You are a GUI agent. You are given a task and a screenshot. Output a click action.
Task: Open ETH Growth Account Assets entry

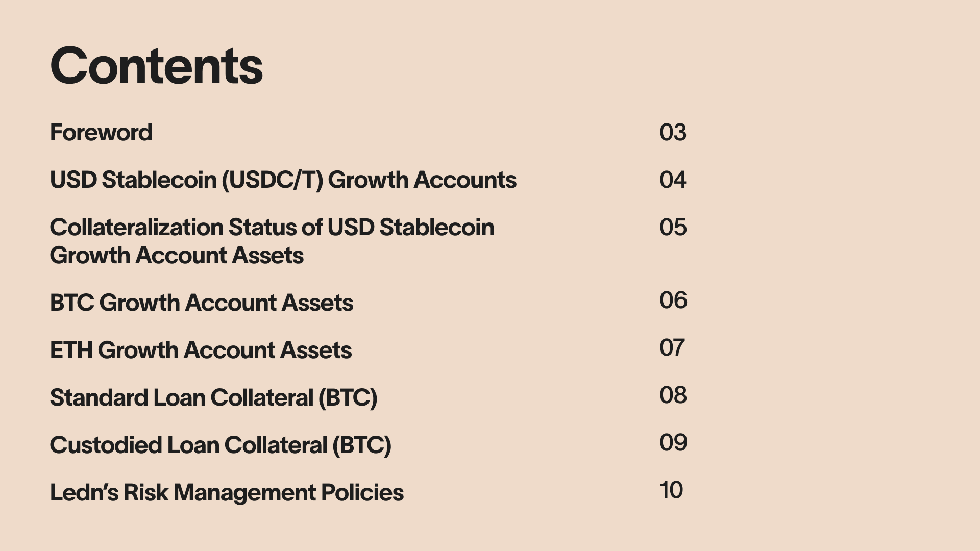[201, 350]
